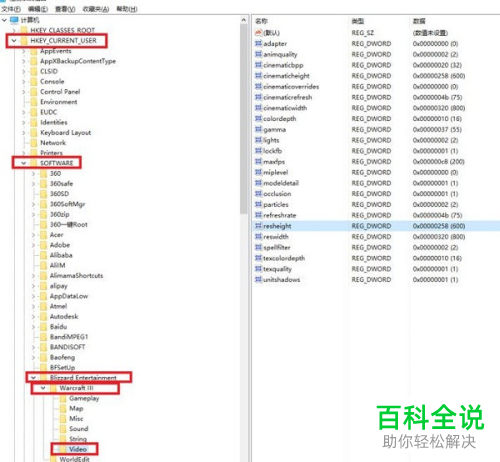Screen dimensions: 500x462
Task: Click the adapter registry value icon
Action: point(258,43)
